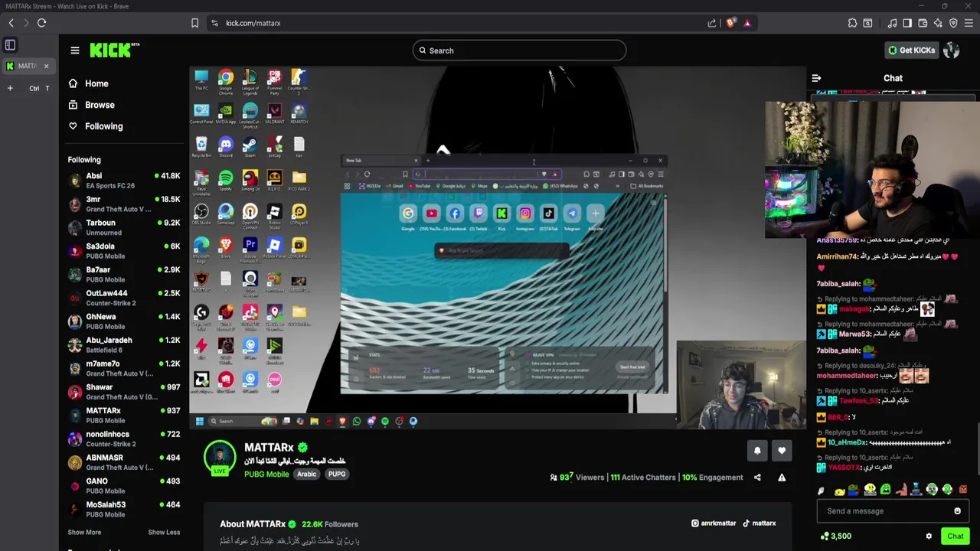Image resolution: width=980 pixels, height=551 pixels.
Task: Send message with green Chat button
Action: (x=955, y=536)
